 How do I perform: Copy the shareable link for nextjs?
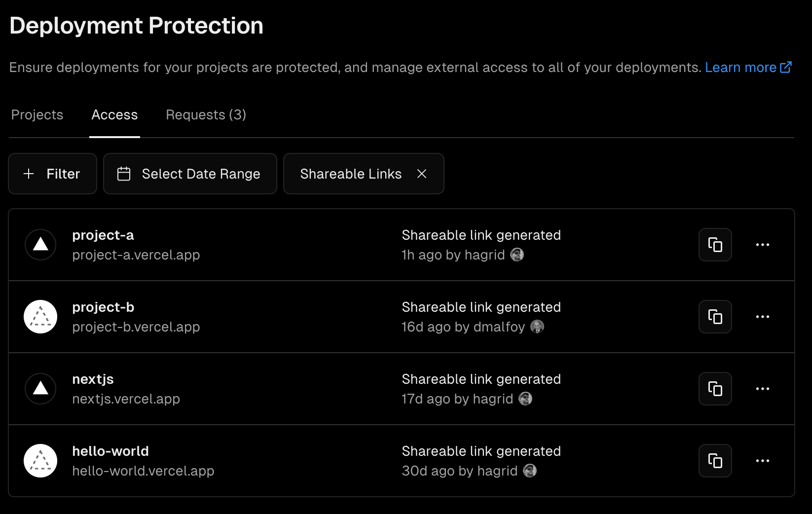tap(715, 389)
